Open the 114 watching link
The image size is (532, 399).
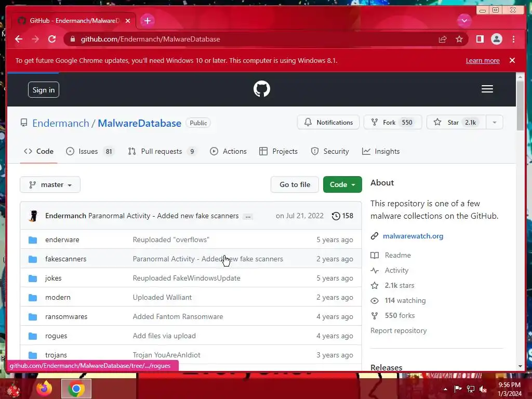(405, 301)
